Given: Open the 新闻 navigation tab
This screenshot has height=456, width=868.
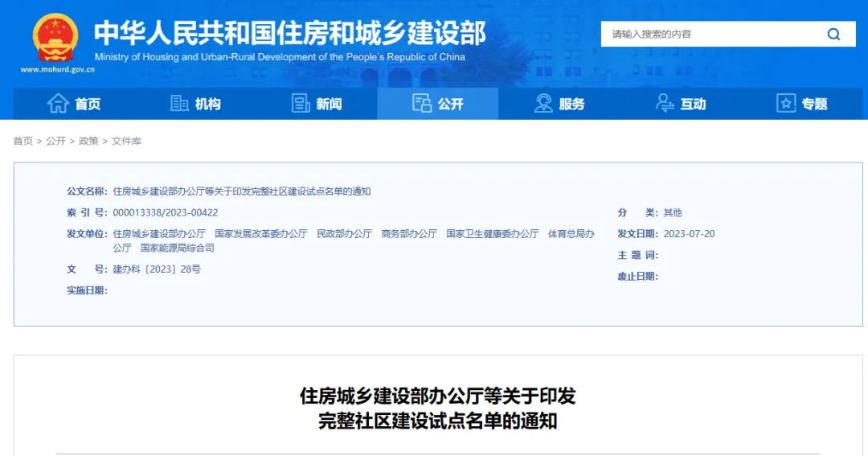Looking at the screenshot, I should pyautogui.click(x=317, y=104).
